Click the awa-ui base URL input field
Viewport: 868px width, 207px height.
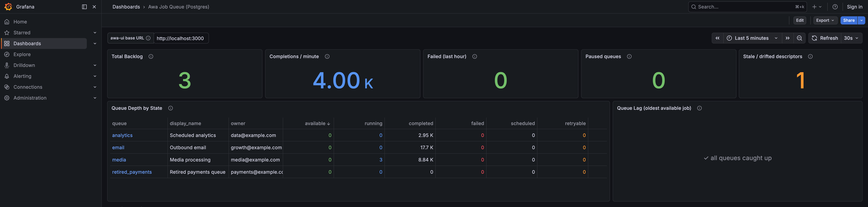(181, 38)
